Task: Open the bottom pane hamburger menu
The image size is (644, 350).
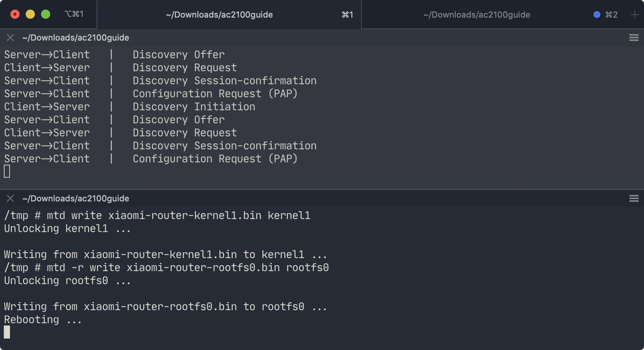Action: (x=634, y=198)
